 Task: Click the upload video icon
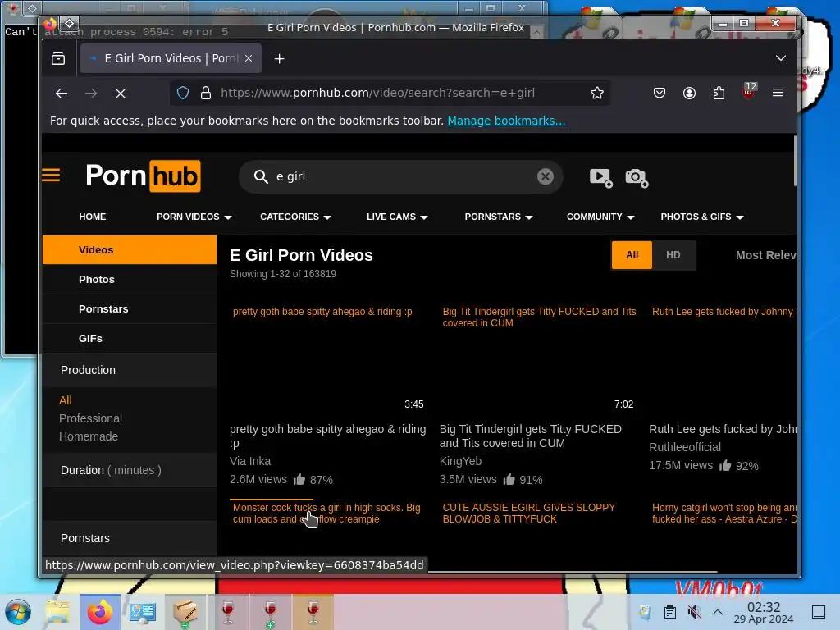tap(600, 177)
